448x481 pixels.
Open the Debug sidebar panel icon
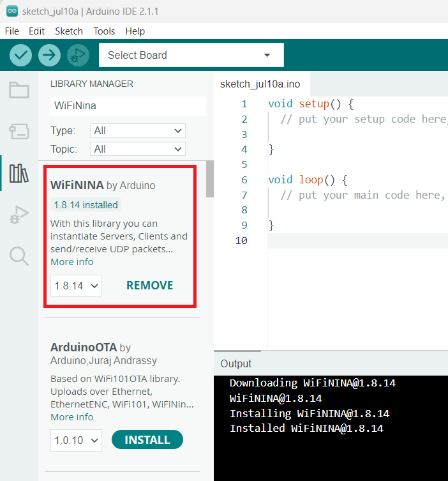coord(19,215)
